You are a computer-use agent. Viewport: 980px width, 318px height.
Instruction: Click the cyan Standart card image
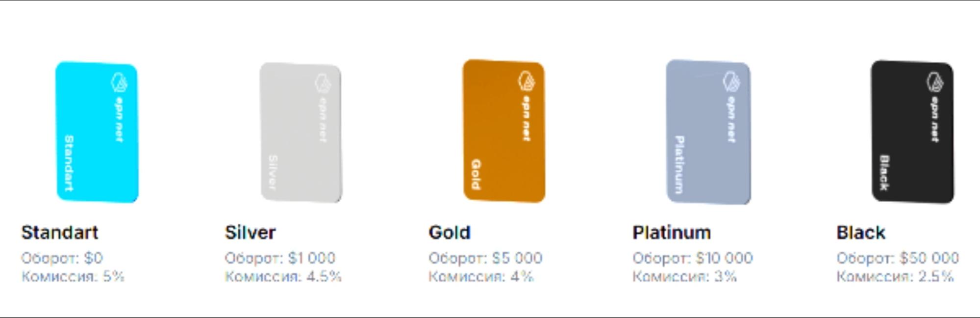pyautogui.click(x=97, y=132)
